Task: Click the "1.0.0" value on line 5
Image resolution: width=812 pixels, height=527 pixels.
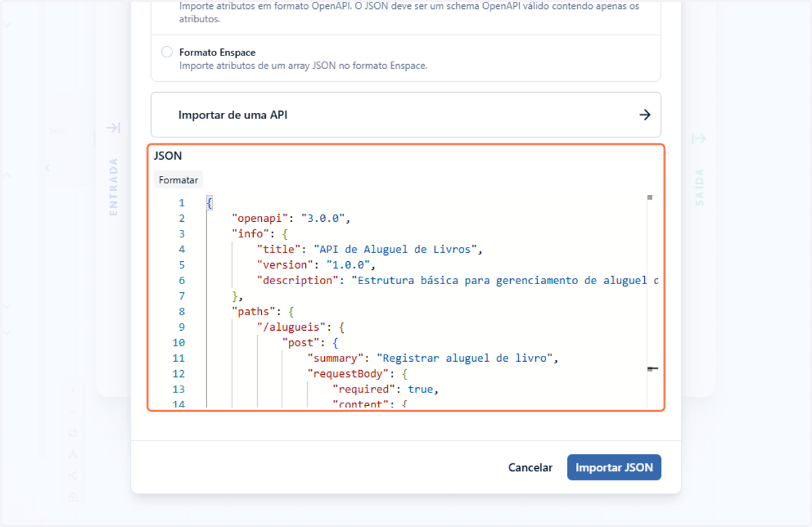Action: click(x=348, y=265)
